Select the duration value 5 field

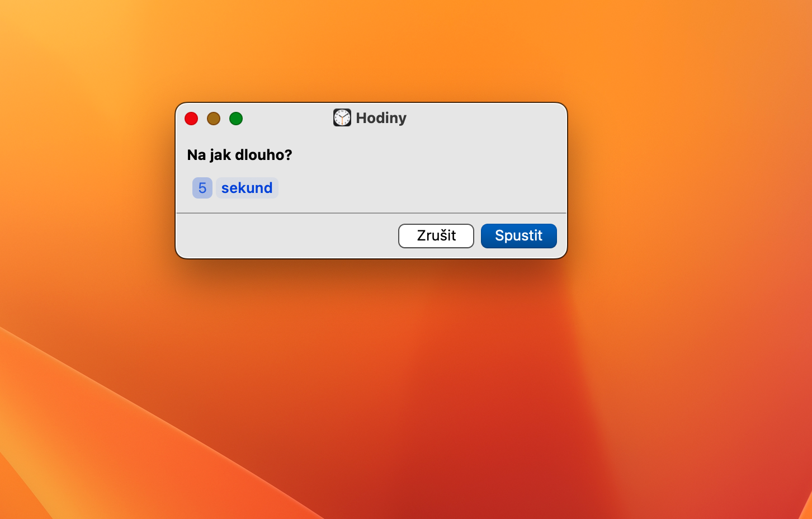coord(202,188)
